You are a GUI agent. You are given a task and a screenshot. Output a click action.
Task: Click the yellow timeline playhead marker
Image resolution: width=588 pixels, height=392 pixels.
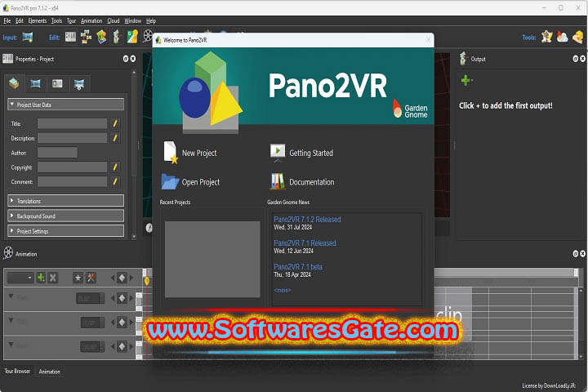click(147, 281)
